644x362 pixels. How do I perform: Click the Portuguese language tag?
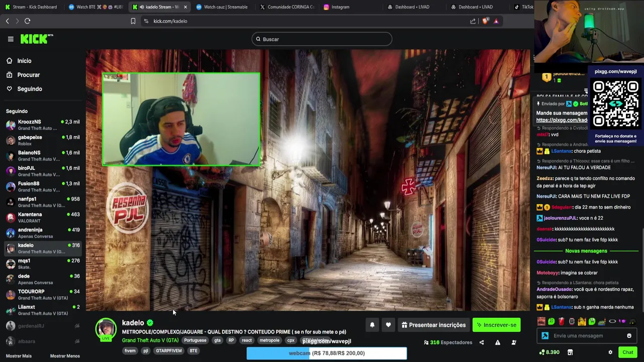(x=195, y=340)
